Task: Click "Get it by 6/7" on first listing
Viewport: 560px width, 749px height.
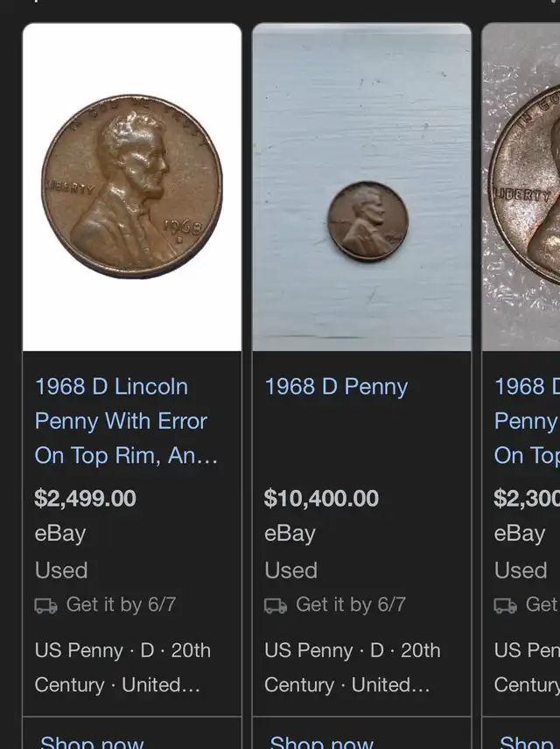Action: coord(121,605)
